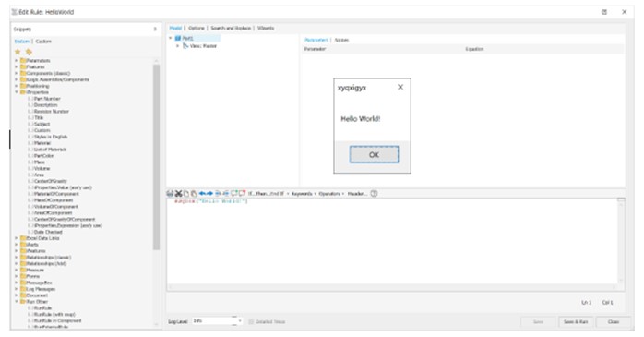
Task: Click the Uncomment lines red icon
Action: (x=242, y=194)
